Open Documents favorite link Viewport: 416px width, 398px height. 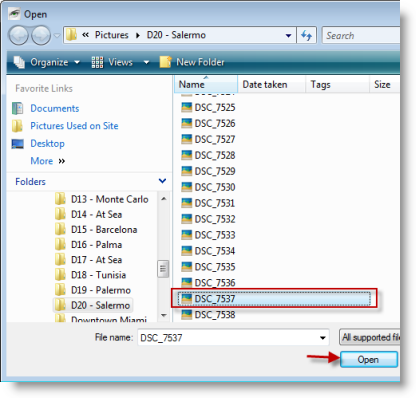[x=55, y=108]
